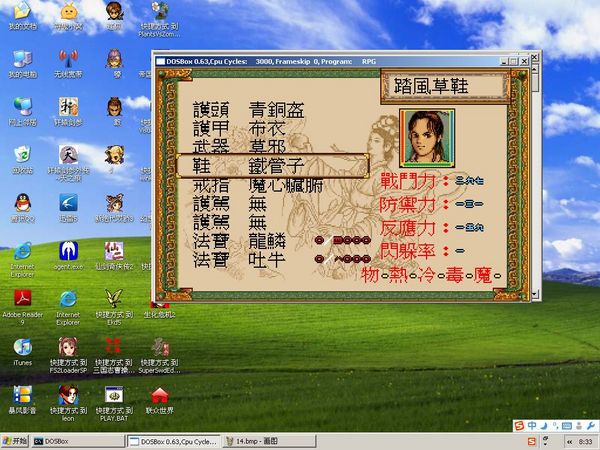The image size is (600, 450).
Task: Click the character portrait in the game
Action: (427, 138)
